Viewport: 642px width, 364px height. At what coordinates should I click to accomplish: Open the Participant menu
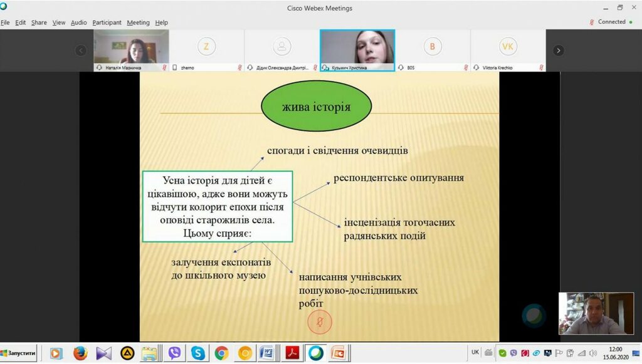[107, 22]
